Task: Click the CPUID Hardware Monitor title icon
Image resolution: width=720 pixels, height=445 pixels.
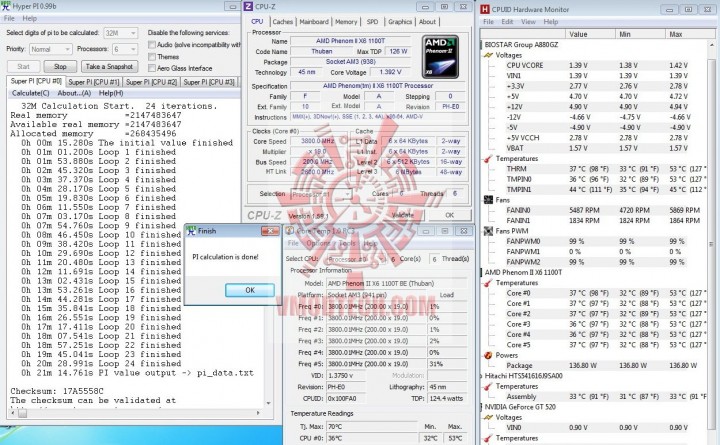Action: [x=484, y=9]
